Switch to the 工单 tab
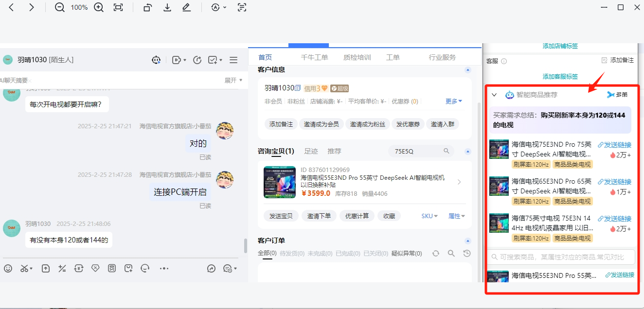The image size is (644, 309). 393,57
